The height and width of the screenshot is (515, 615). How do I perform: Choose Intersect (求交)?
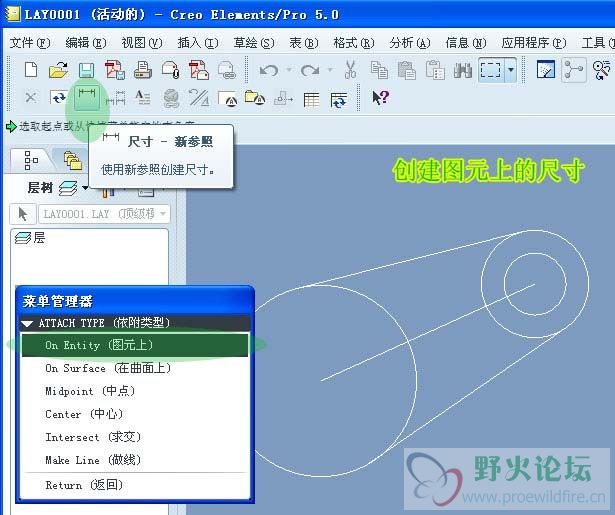(x=135, y=437)
